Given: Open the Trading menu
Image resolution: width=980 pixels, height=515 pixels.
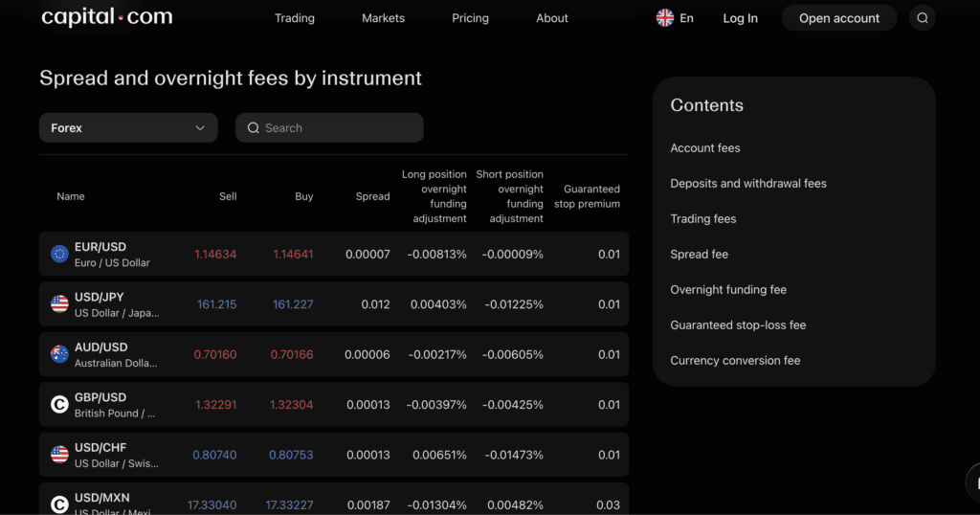Looking at the screenshot, I should pos(295,18).
